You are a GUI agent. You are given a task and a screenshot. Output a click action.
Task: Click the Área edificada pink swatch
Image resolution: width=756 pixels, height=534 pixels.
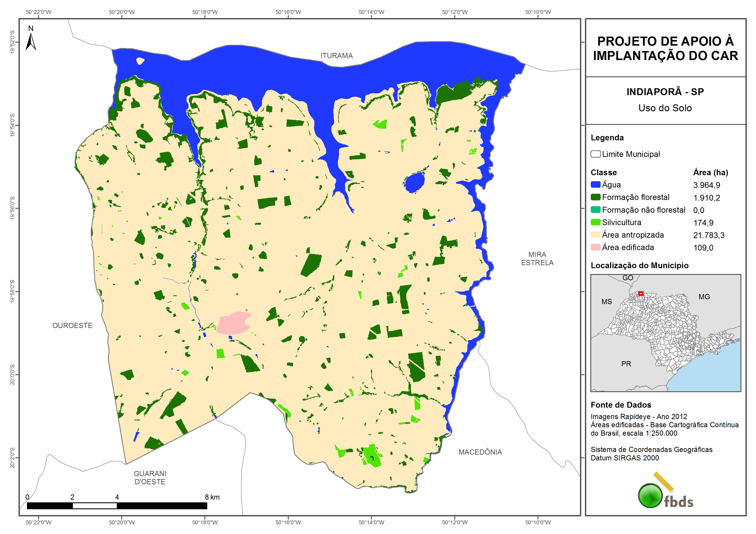[595, 247]
